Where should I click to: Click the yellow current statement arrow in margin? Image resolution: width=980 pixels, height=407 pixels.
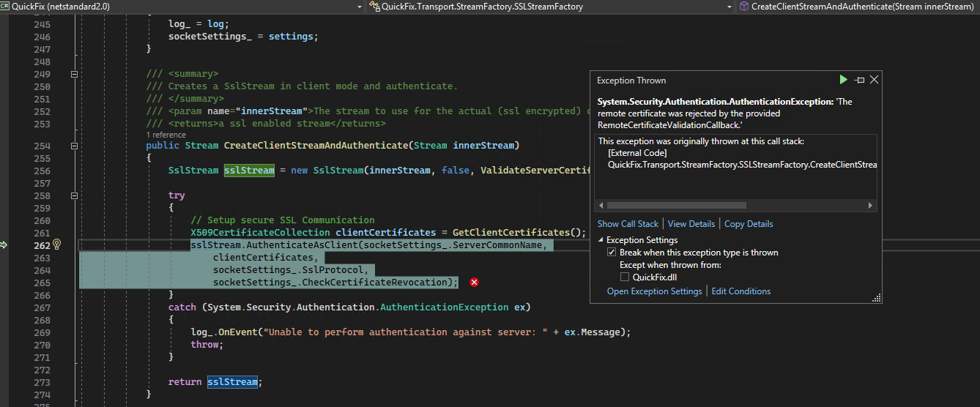[4, 244]
